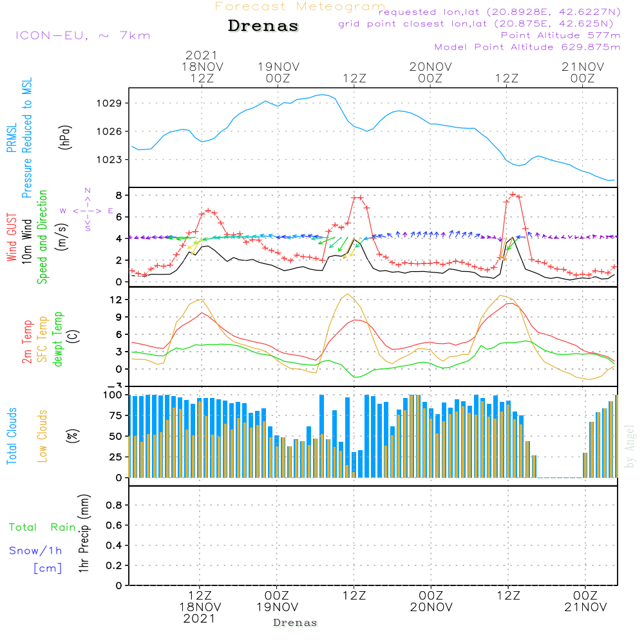Click the blue Snow/1h legend label
The height and width of the screenshot is (644, 644).
coord(36,551)
